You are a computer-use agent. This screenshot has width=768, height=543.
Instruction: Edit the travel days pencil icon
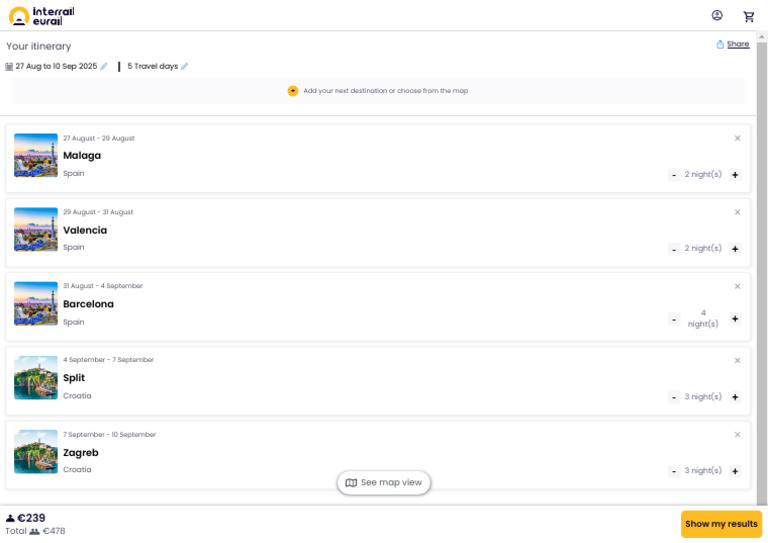pos(184,67)
